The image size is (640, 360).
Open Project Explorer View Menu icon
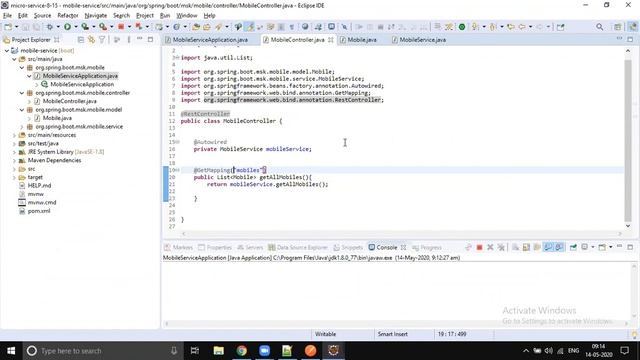point(129,40)
